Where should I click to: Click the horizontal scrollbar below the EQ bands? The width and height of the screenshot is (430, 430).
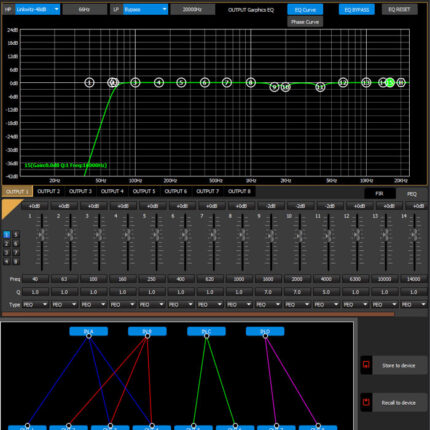pyautogui.click(x=198, y=314)
